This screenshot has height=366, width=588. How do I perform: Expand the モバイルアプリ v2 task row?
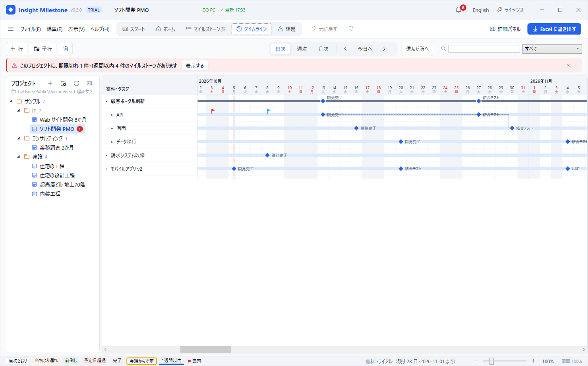click(106, 169)
